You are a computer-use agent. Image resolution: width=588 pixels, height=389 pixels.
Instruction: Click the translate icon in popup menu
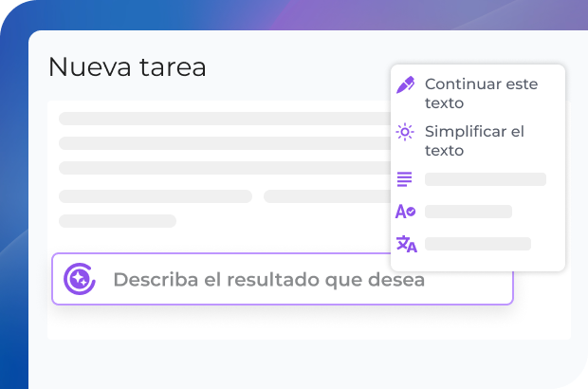point(406,244)
